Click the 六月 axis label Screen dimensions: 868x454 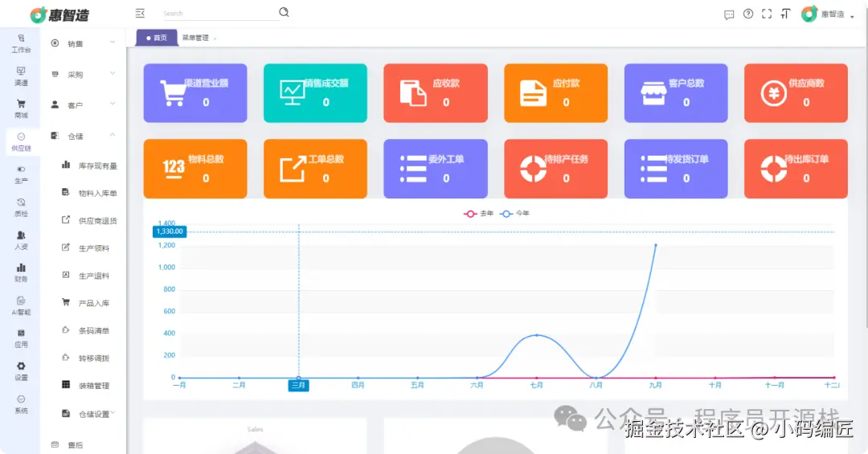coord(477,385)
